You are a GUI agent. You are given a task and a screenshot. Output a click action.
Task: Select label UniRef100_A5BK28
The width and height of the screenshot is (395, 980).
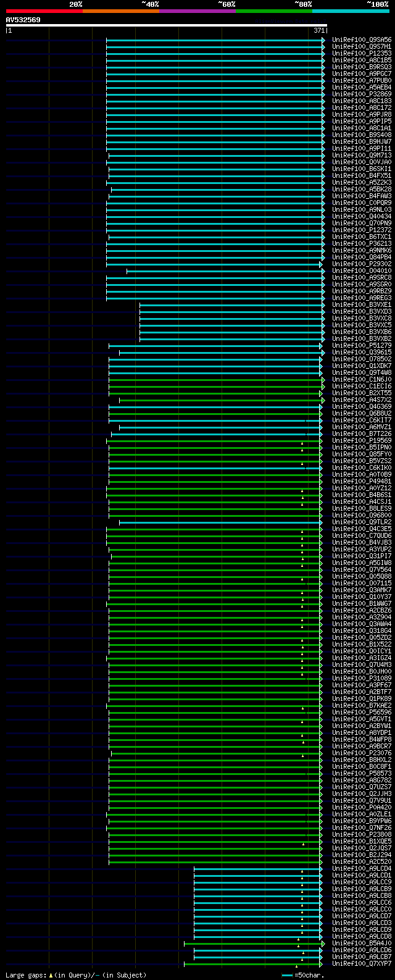tap(362, 189)
